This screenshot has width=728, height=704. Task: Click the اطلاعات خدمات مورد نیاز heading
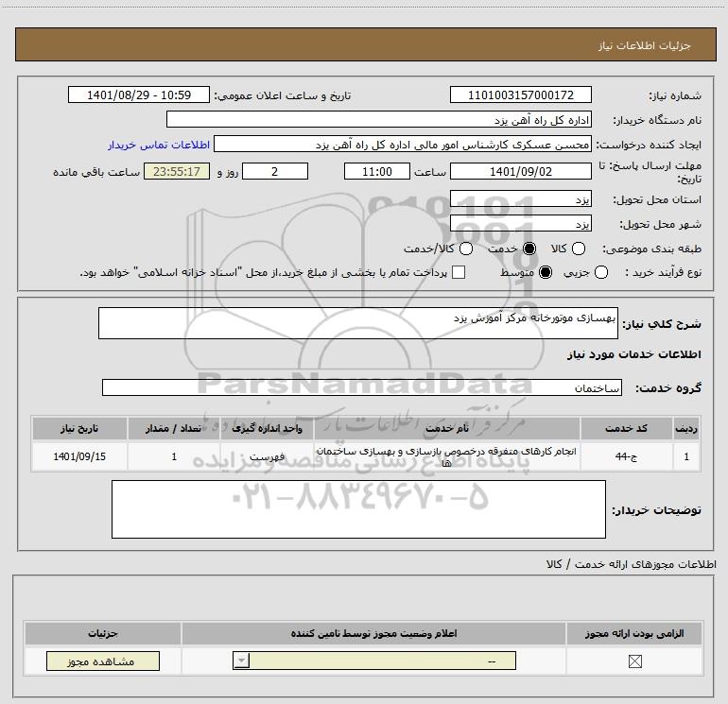coord(633,354)
